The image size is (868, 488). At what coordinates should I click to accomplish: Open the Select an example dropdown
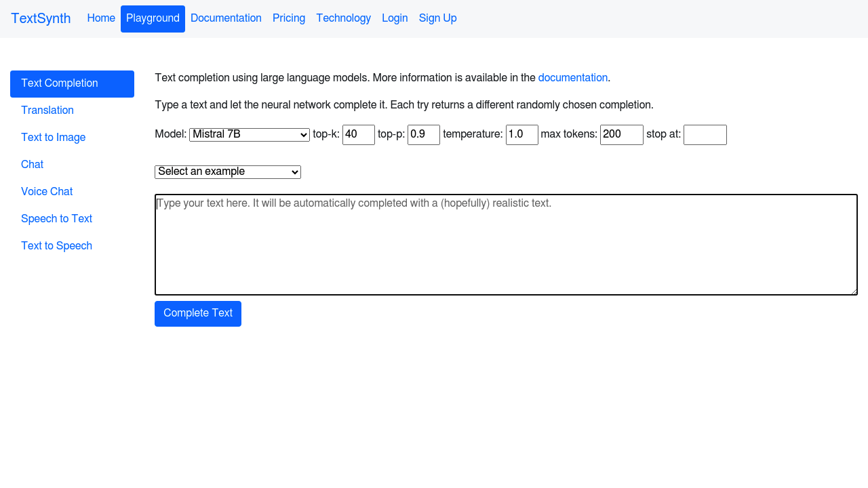click(227, 171)
